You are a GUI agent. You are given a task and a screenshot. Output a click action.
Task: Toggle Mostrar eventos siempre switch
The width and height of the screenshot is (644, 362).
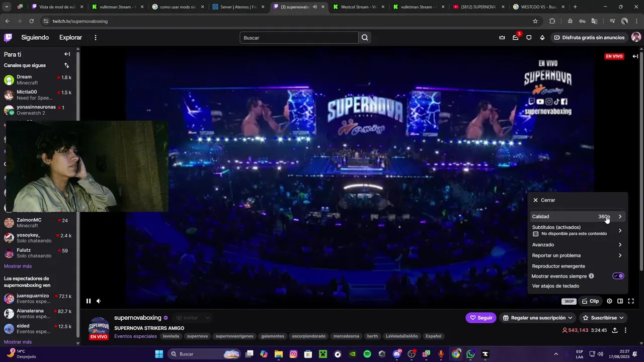pyautogui.click(x=618, y=276)
